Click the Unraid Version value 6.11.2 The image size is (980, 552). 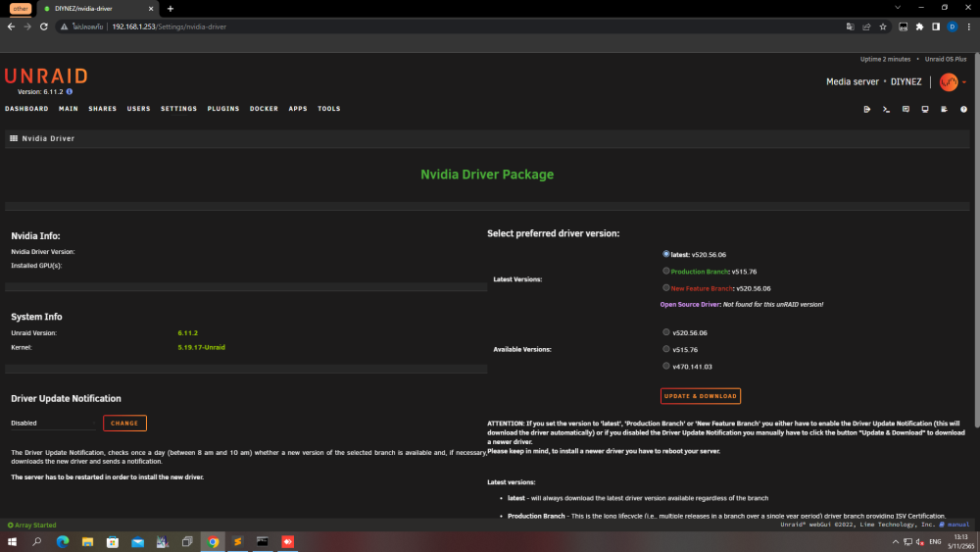(x=187, y=333)
